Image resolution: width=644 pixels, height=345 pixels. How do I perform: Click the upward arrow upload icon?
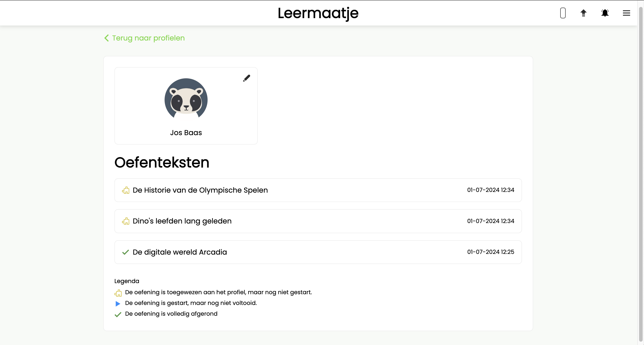pyautogui.click(x=584, y=13)
